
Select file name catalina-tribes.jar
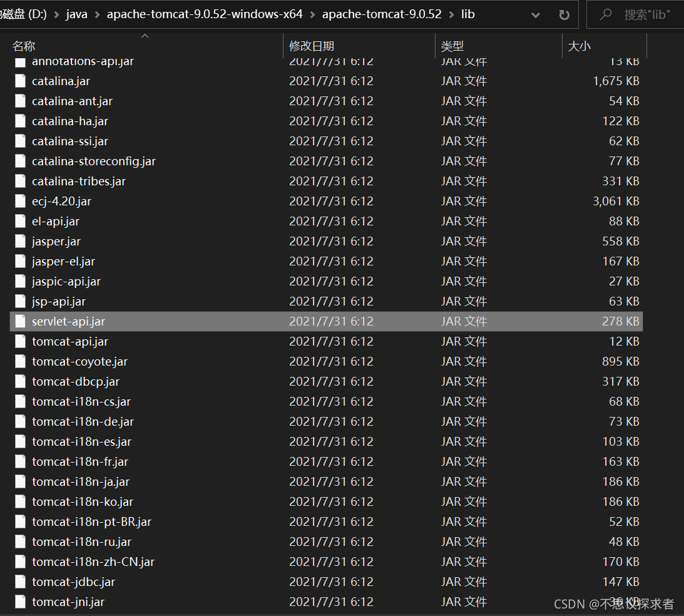coord(79,181)
